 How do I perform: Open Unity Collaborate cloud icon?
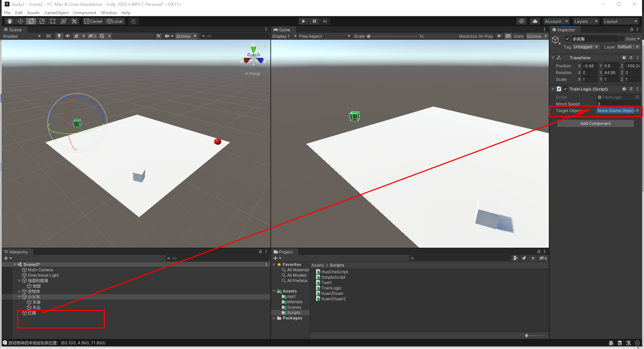point(535,21)
